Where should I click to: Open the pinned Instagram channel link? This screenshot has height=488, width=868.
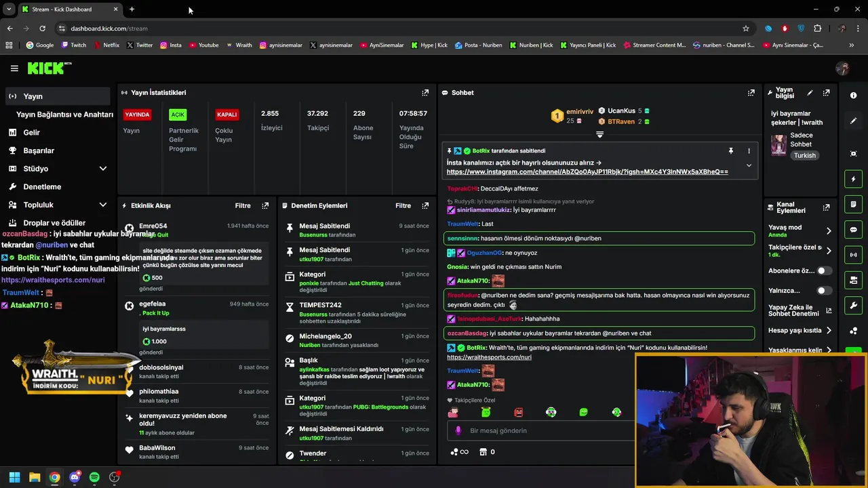[587, 172]
